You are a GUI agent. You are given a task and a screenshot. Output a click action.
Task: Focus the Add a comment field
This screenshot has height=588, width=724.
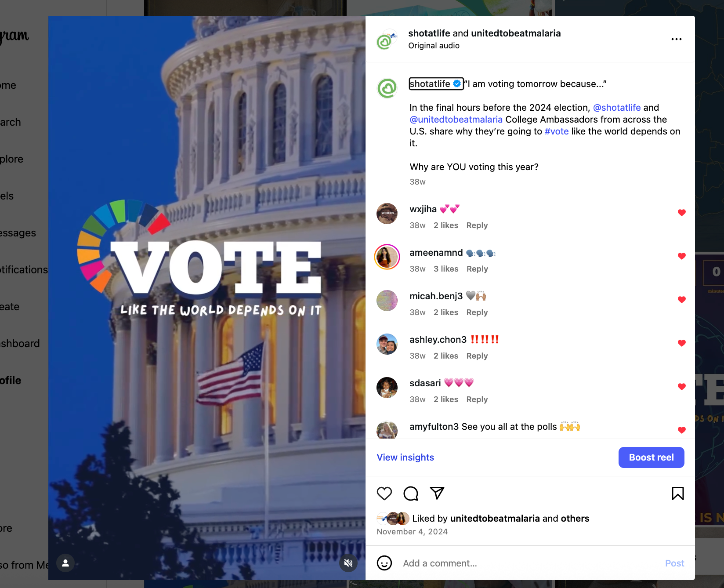[529, 563]
